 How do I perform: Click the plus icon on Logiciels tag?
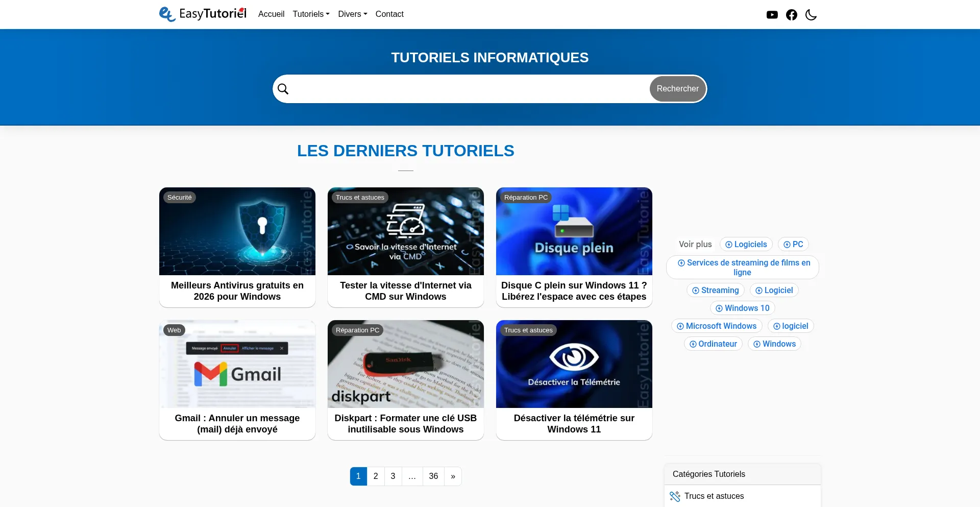pos(728,244)
